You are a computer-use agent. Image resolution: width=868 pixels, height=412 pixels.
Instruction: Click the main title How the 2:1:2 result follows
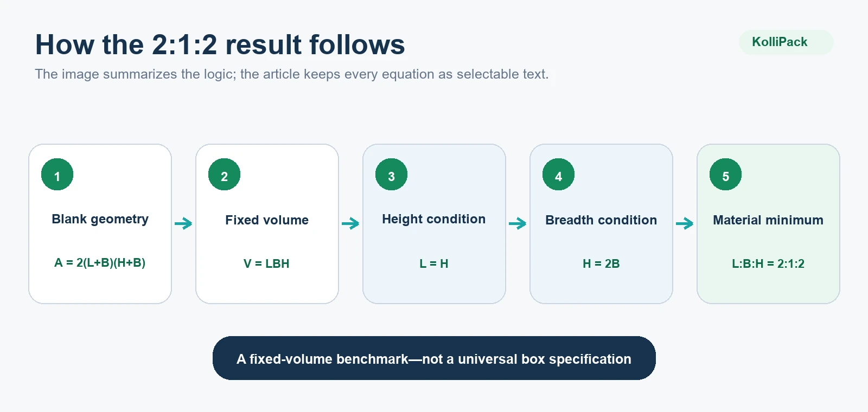[x=220, y=44]
